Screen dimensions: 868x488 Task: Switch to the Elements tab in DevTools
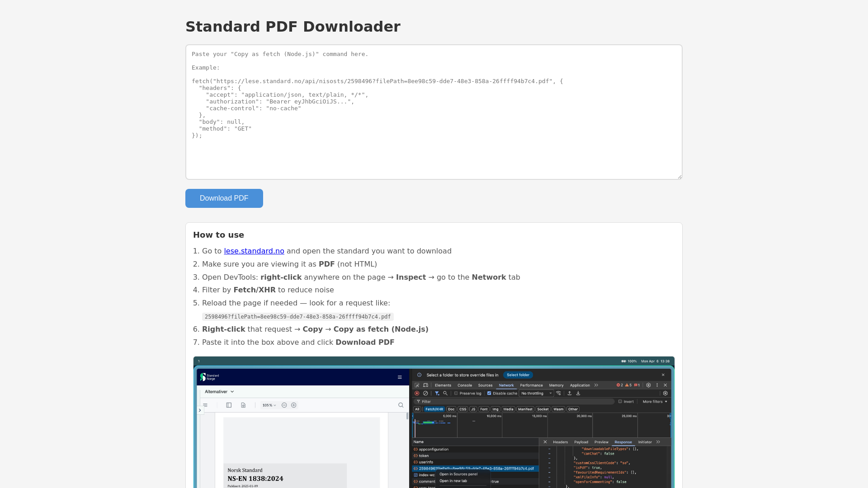click(443, 385)
